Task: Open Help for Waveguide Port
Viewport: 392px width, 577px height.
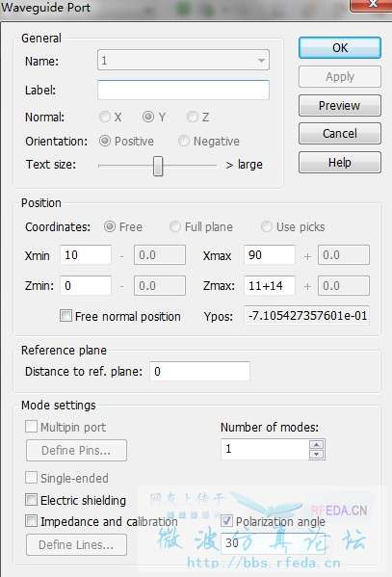Action: tap(339, 162)
